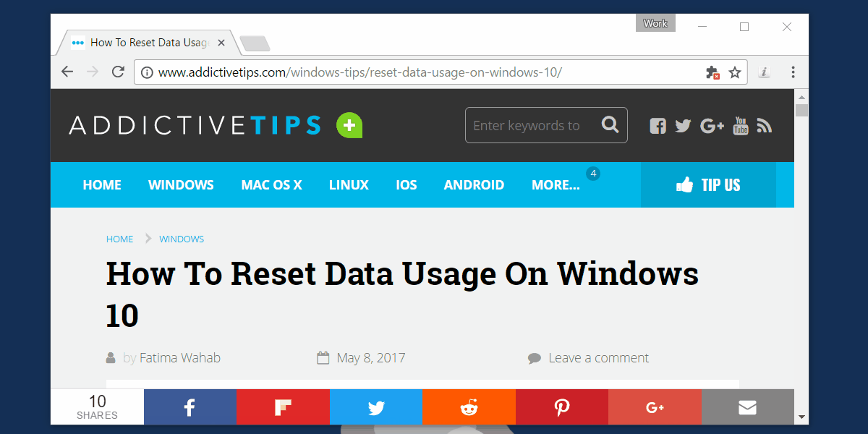
Task: Click the vertical scrollbar thumb
Action: (x=801, y=110)
